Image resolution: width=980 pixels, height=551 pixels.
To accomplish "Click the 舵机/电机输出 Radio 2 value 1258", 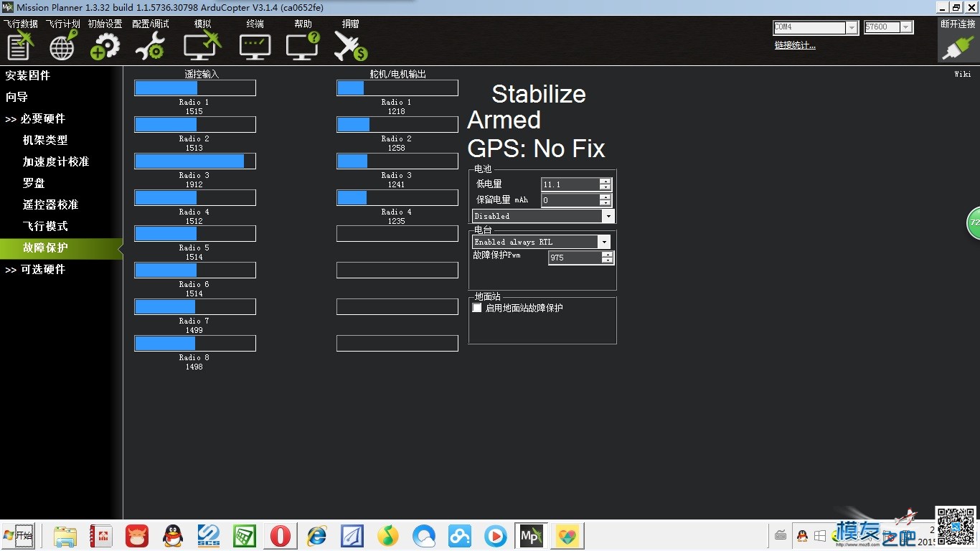I will tap(396, 148).
